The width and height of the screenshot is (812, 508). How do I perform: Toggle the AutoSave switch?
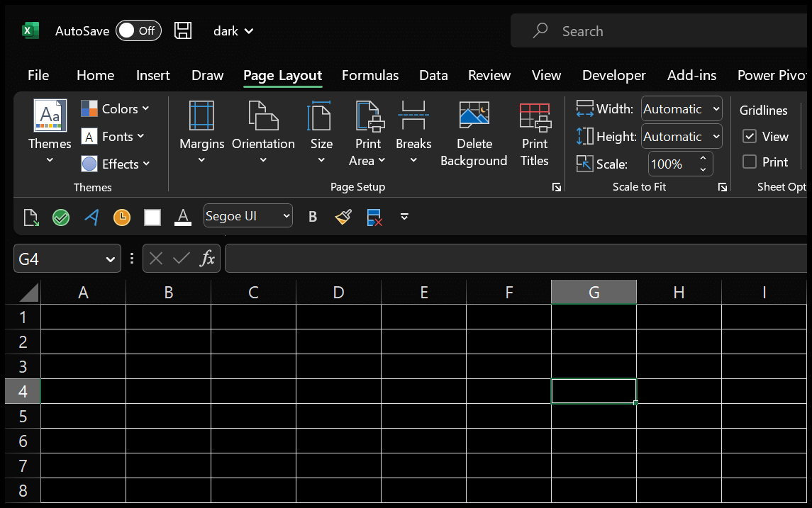[138, 31]
